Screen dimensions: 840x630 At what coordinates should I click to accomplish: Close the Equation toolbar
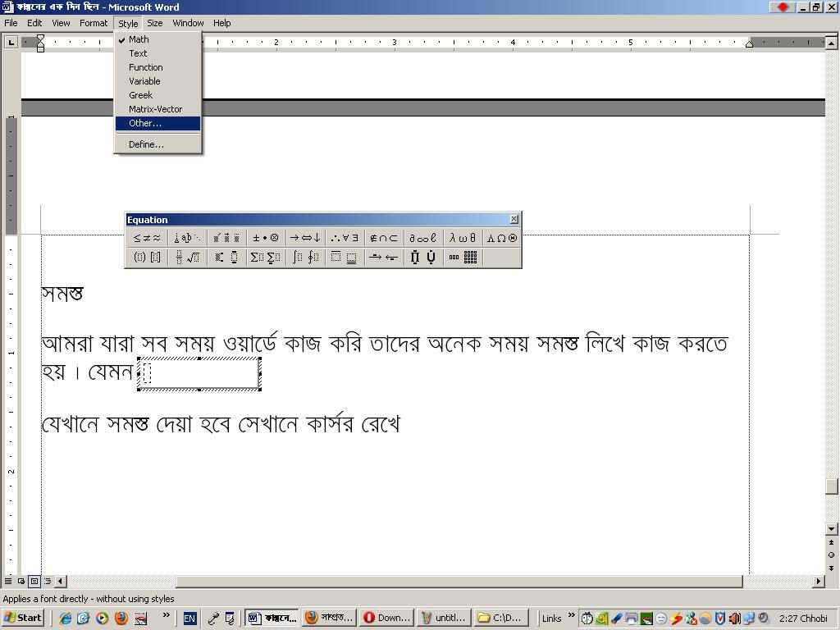(x=514, y=219)
